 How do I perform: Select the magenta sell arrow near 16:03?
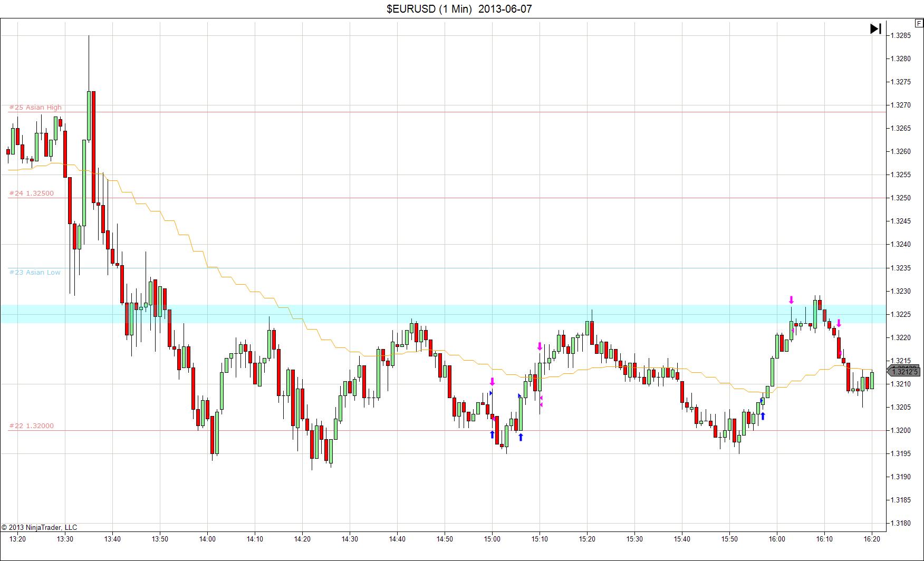tap(791, 300)
